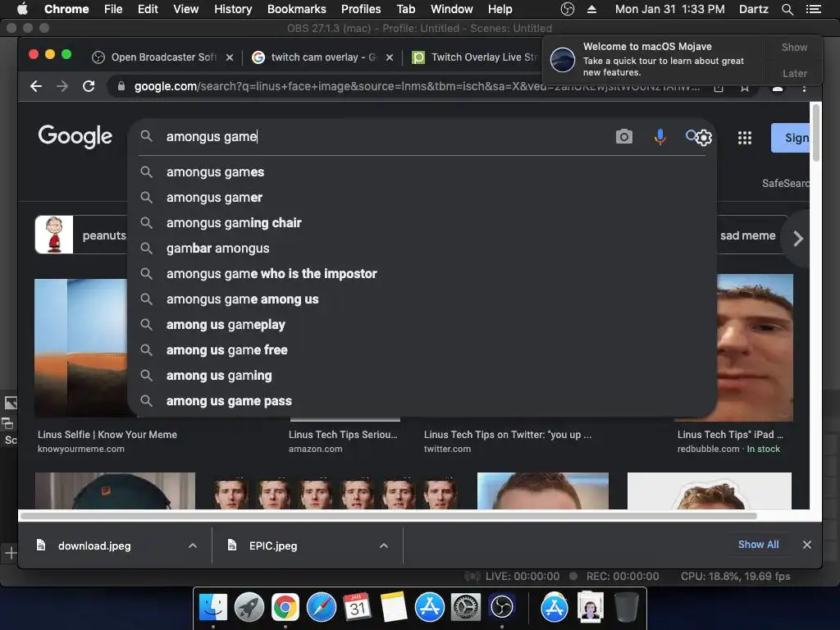This screenshot has width=840, height=630.
Task: Open Notification Center list icon
Action: (813, 9)
